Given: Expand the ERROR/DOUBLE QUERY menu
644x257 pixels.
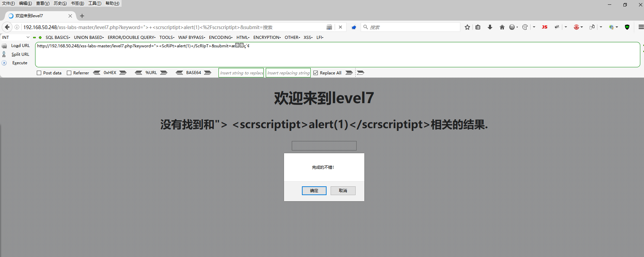Looking at the screenshot, I should pyautogui.click(x=132, y=38).
